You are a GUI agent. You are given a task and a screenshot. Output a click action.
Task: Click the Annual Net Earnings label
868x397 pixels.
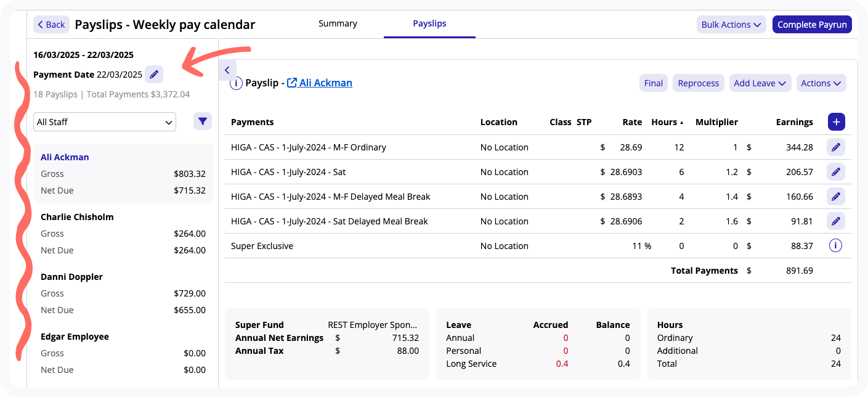[x=280, y=338]
